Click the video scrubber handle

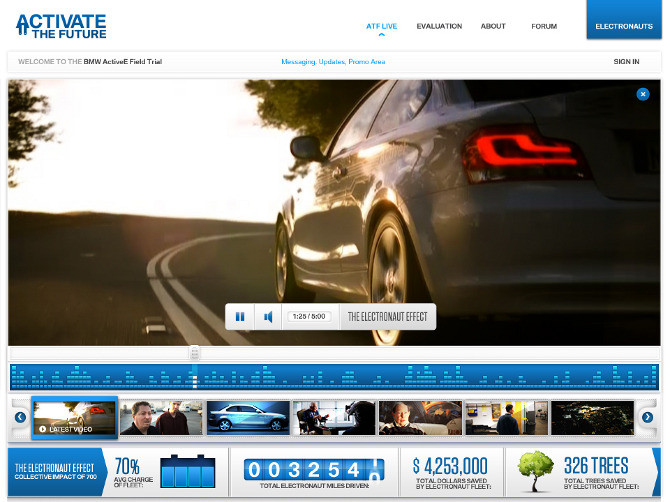194,353
